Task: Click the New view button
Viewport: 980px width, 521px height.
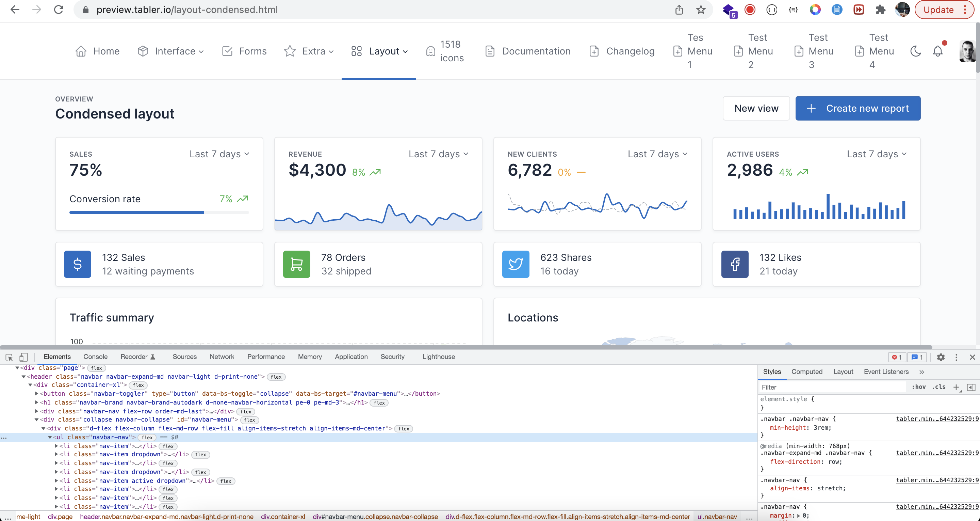Action: (756, 108)
